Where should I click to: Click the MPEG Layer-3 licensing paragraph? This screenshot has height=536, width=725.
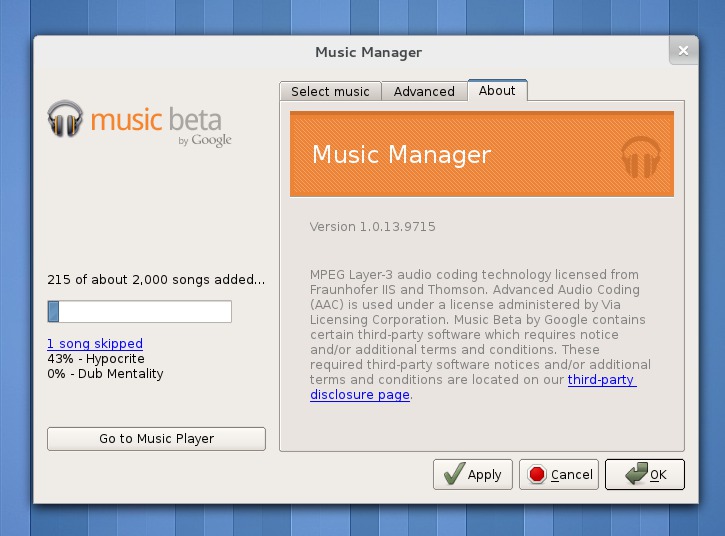(x=480, y=334)
